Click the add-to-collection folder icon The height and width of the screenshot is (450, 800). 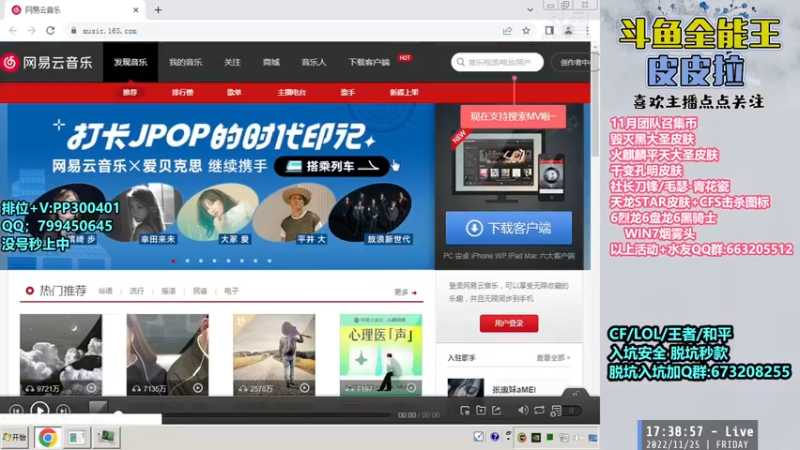481,410
